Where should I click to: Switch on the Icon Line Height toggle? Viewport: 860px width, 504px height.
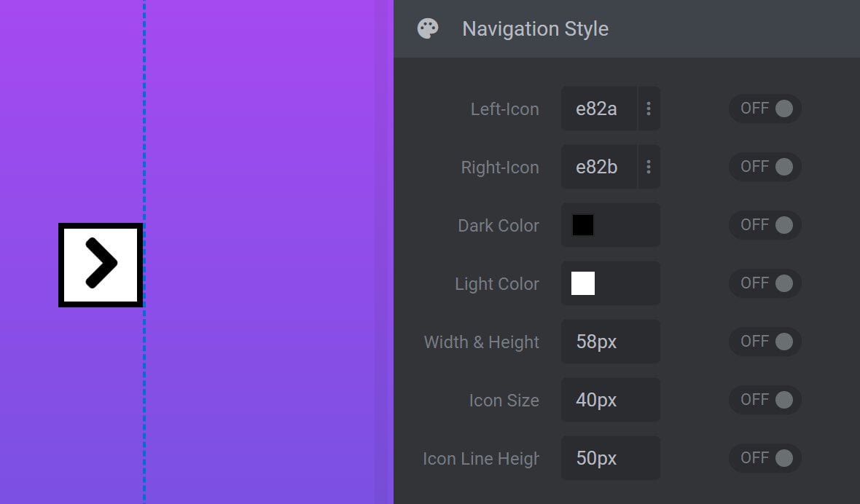[765, 458]
